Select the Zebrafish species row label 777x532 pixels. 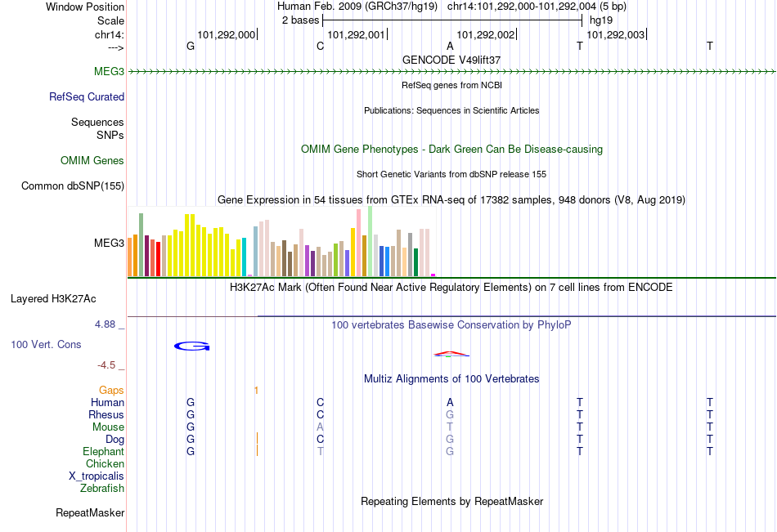(102, 488)
